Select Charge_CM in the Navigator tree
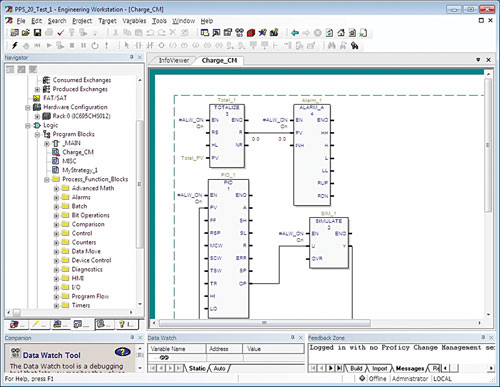This screenshot has width=500, height=387. click(x=78, y=152)
